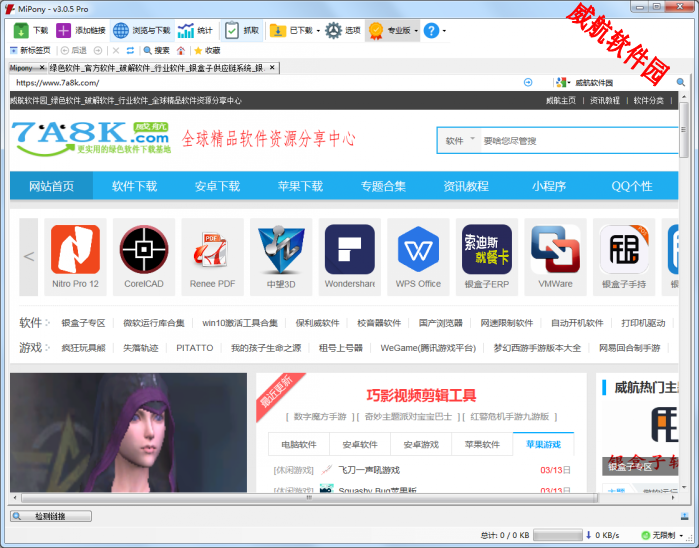Click the 检测链接 button
Image resolution: width=699 pixels, height=548 pixels.
tap(50, 516)
